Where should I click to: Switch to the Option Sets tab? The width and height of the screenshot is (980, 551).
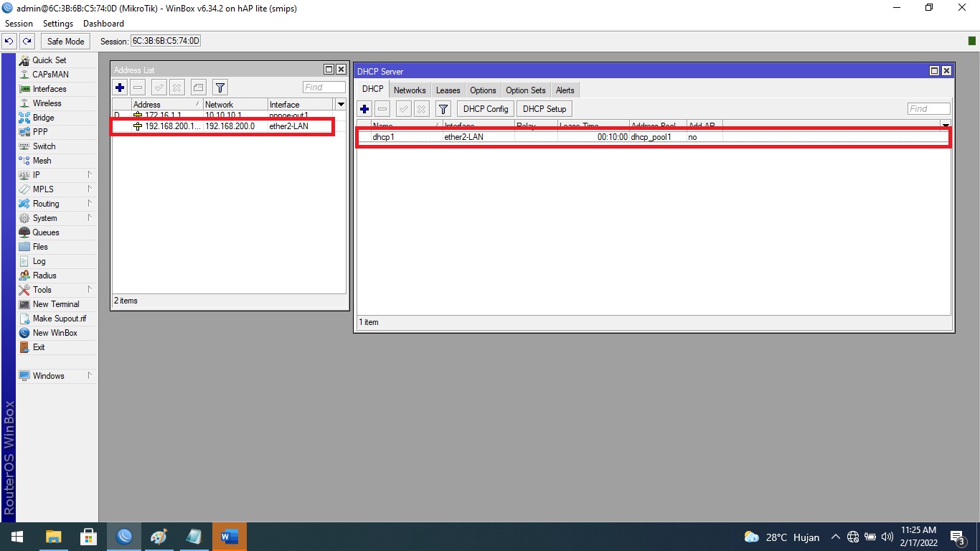526,90
